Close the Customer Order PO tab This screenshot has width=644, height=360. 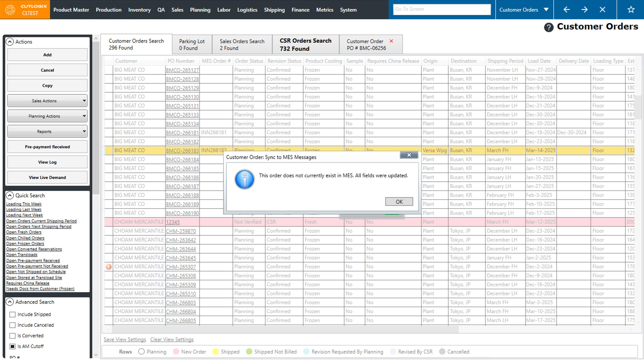391,41
